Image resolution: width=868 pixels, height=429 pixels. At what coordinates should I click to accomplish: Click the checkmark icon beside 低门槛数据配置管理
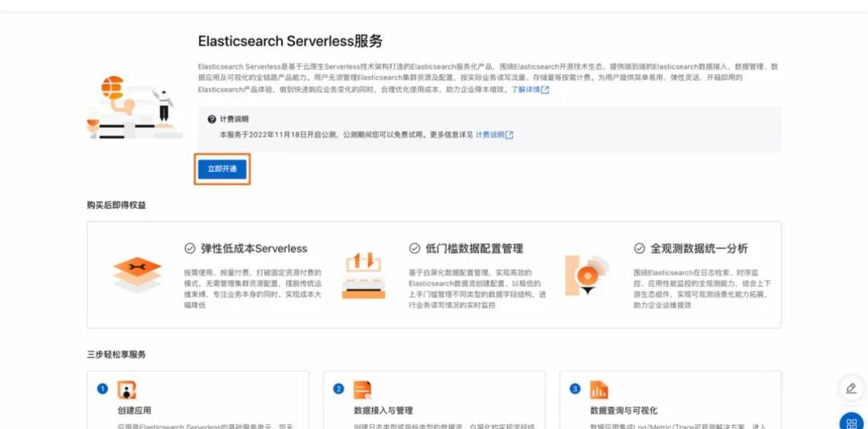(x=415, y=248)
